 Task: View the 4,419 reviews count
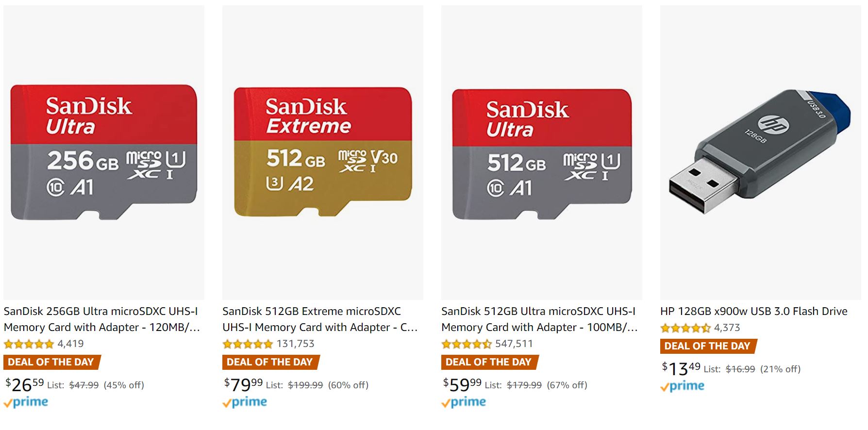pos(71,344)
